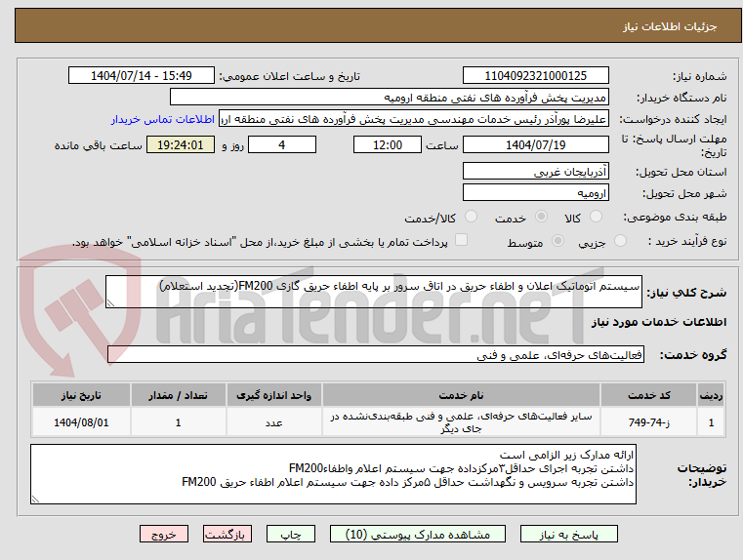
Task: Click the remaining days field showing 4
Action: [282, 144]
